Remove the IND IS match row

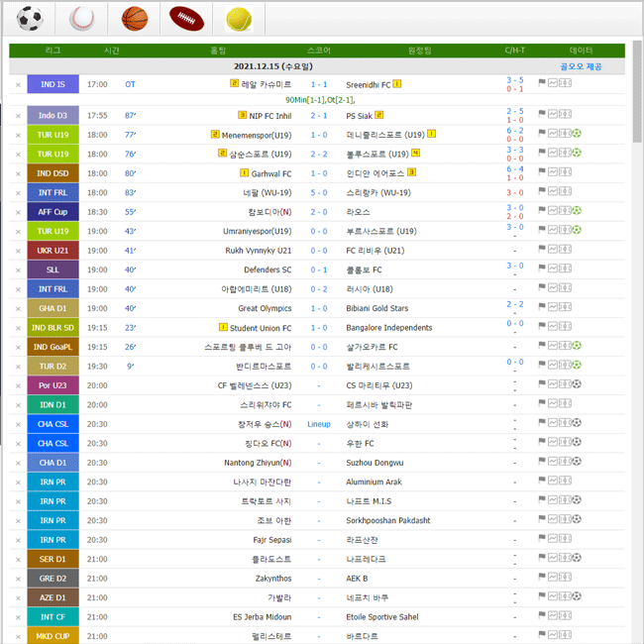[18, 85]
